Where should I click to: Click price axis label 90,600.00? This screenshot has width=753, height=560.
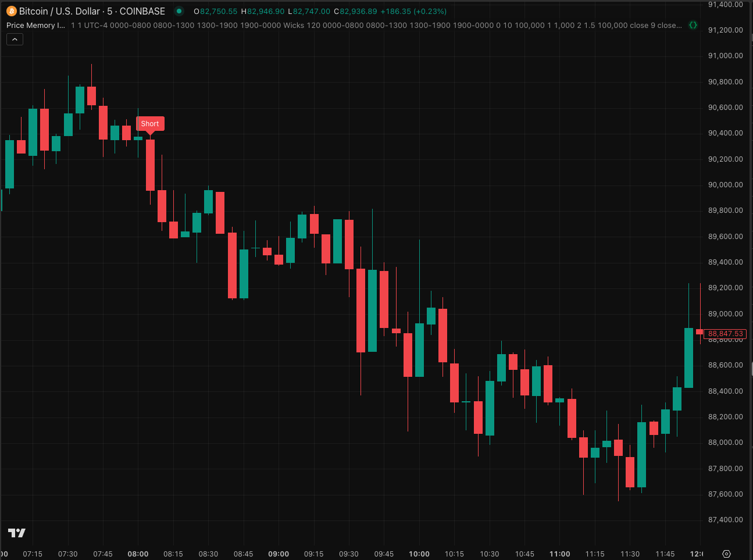pos(725,108)
